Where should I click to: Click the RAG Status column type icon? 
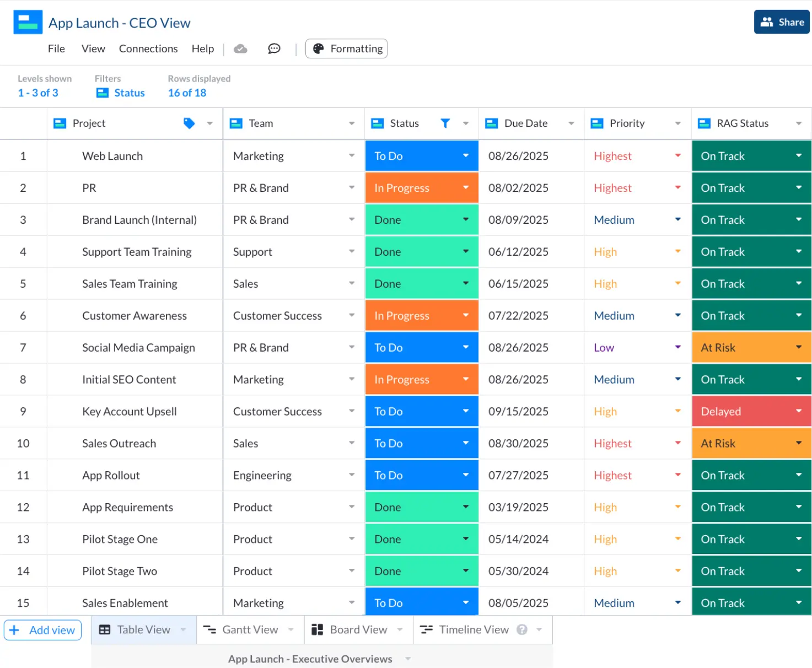[704, 123]
